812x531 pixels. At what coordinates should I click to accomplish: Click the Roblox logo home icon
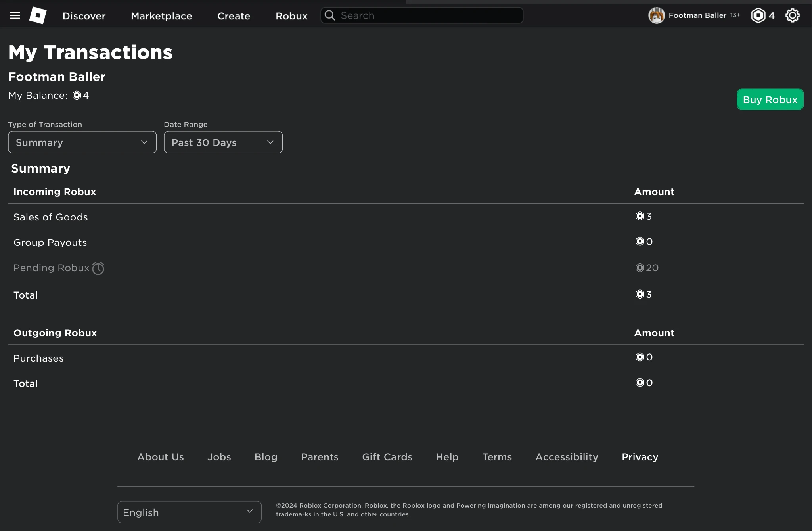[38, 15]
